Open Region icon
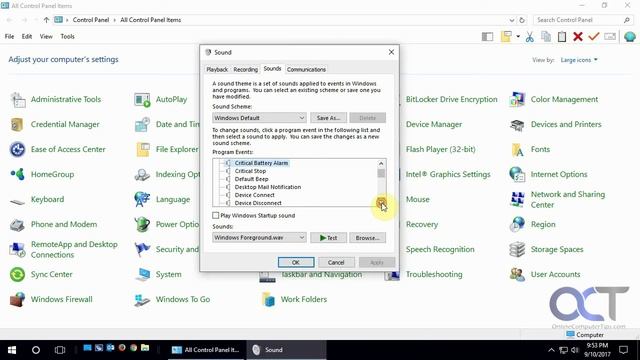The image size is (640, 360). pos(517,224)
